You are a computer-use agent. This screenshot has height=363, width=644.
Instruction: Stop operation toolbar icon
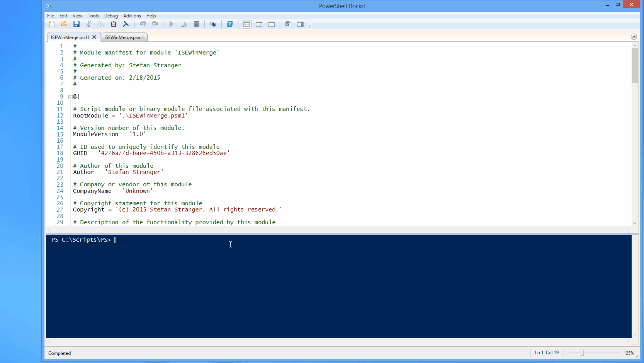(196, 24)
